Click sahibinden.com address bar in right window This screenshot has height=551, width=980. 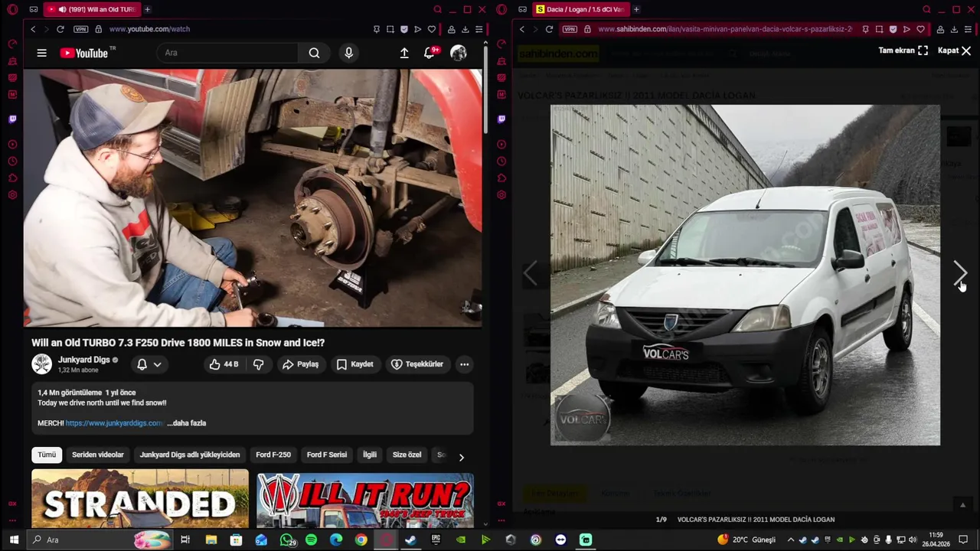click(724, 29)
